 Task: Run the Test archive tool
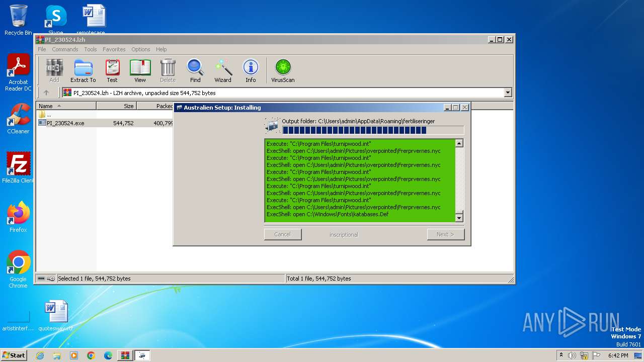[112, 71]
